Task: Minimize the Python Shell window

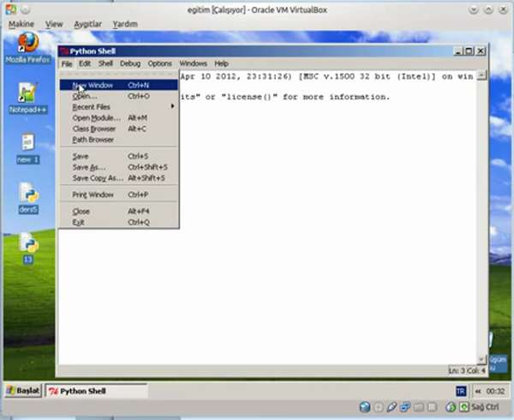Action: (x=458, y=51)
